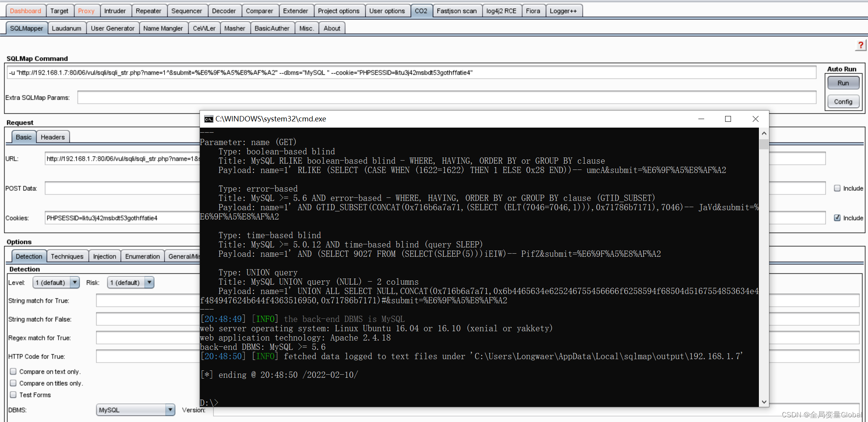Toggle the POST Data Include checkbox
This screenshot has height=422, width=868.
[837, 188]
